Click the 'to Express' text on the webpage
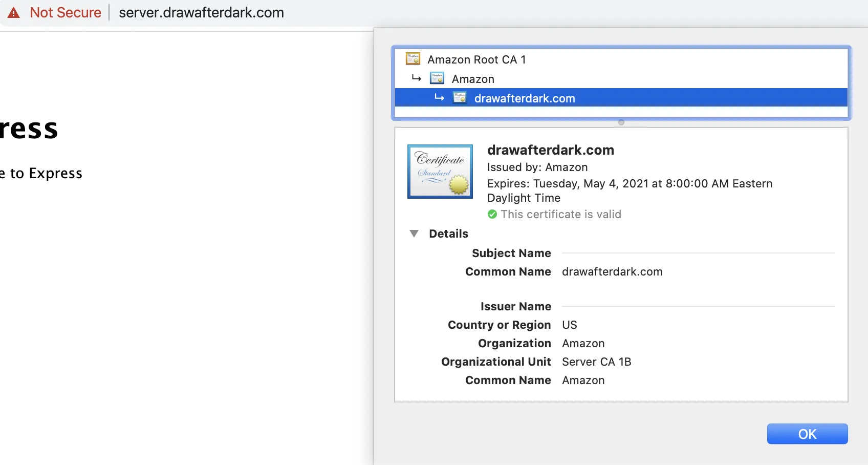 click(46, 174)
